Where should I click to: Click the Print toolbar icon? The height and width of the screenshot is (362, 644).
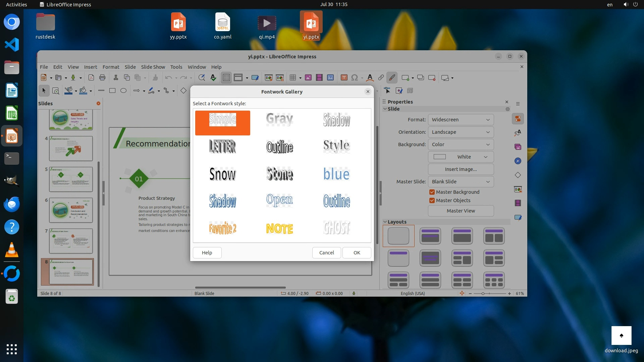[x=102, y=78]
